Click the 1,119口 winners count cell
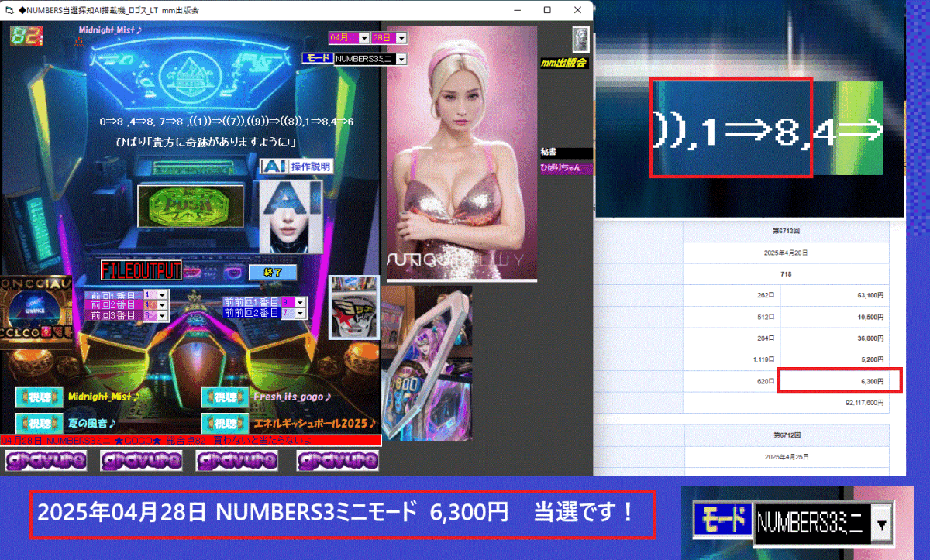The image size is (930, 560). [x=732, y=359]
